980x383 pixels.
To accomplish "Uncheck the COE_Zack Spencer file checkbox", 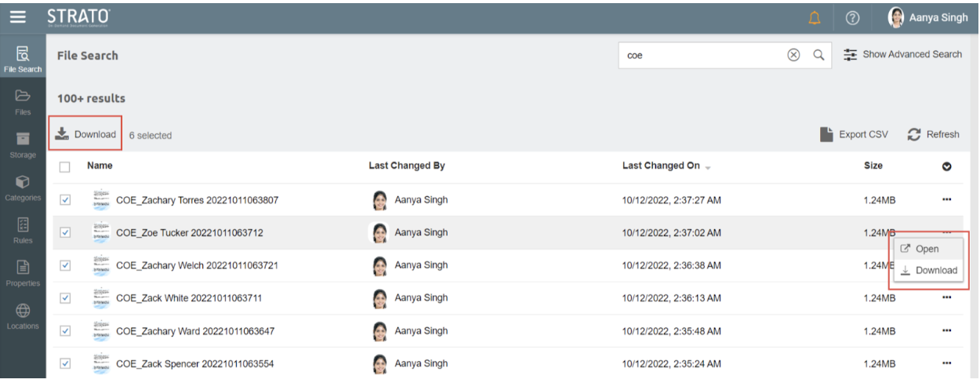I will pyautogui.click(x=66, y=363).
